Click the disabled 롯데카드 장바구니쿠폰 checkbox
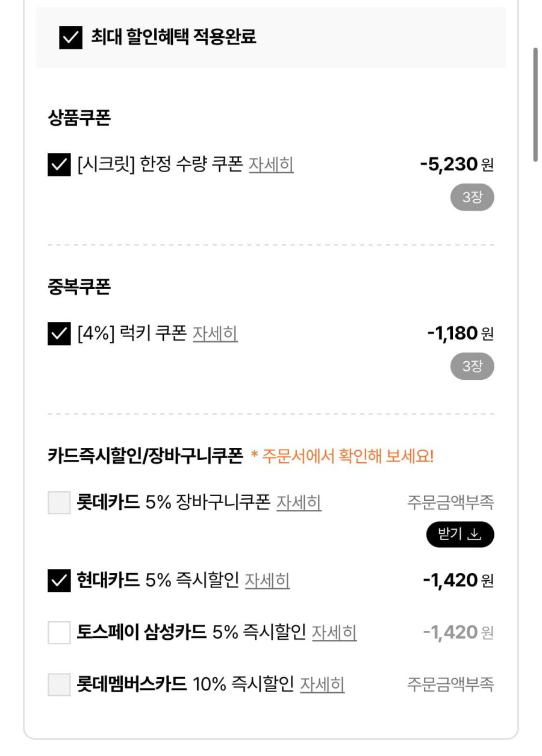 click(59, 503)
